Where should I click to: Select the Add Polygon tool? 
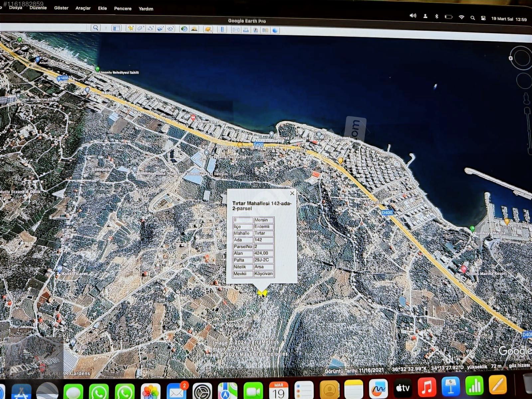(140, 29)
